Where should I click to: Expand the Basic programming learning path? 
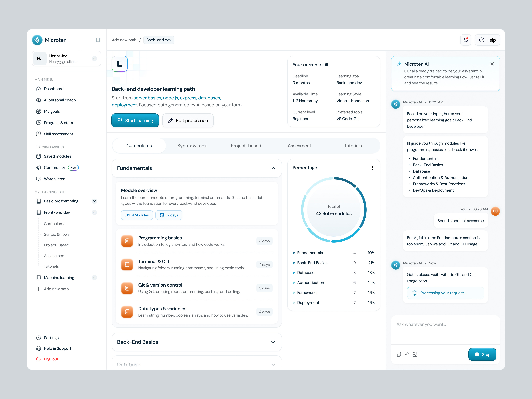pos(95,201)
